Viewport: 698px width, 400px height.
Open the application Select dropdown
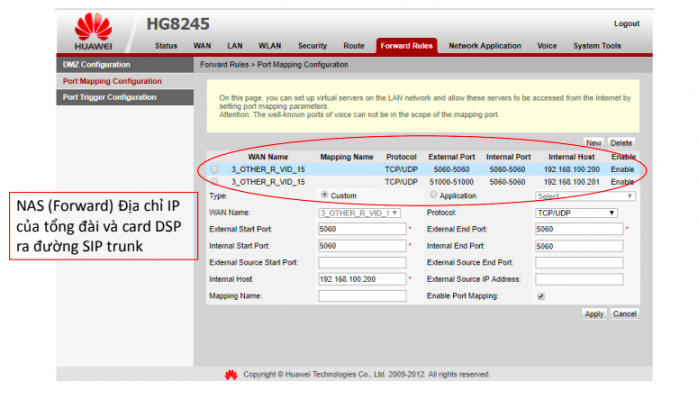point(584,196)
